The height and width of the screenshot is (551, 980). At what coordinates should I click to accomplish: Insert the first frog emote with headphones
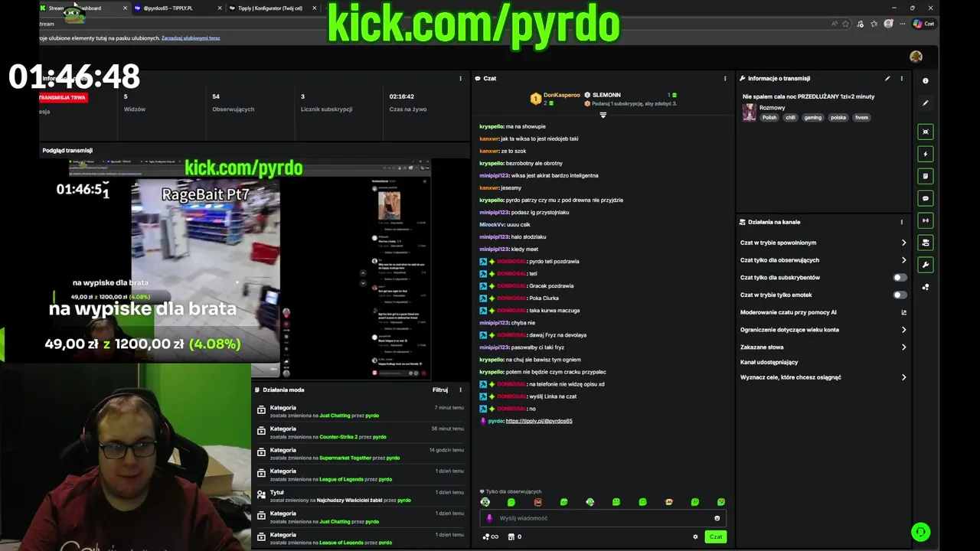pos(485,502)
